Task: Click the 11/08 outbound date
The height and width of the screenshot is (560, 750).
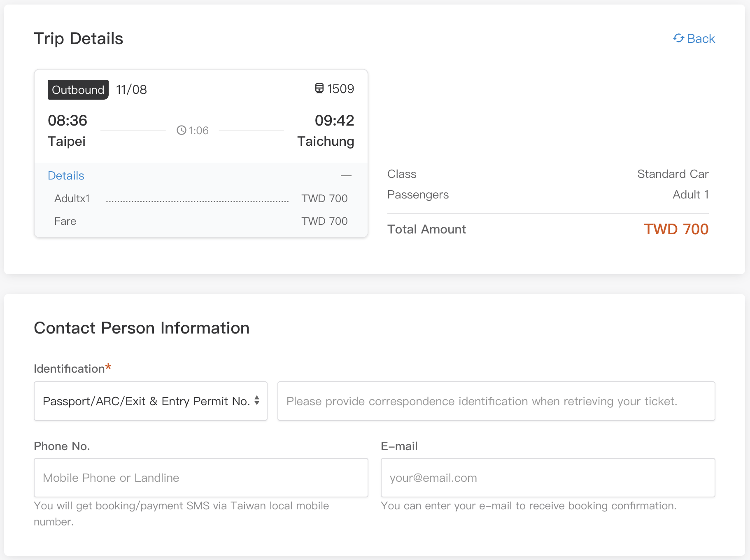Action: point(131,90)
